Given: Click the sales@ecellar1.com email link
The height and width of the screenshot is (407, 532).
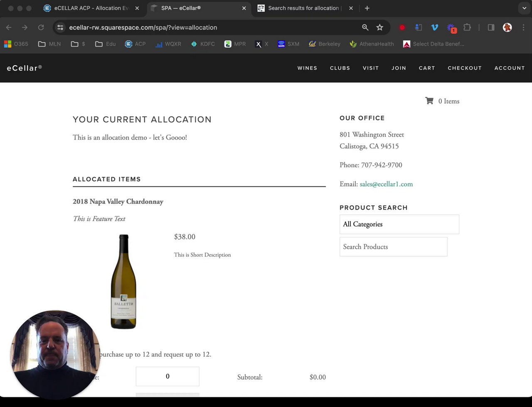Looking at the screenshot, I should point(386,184).
